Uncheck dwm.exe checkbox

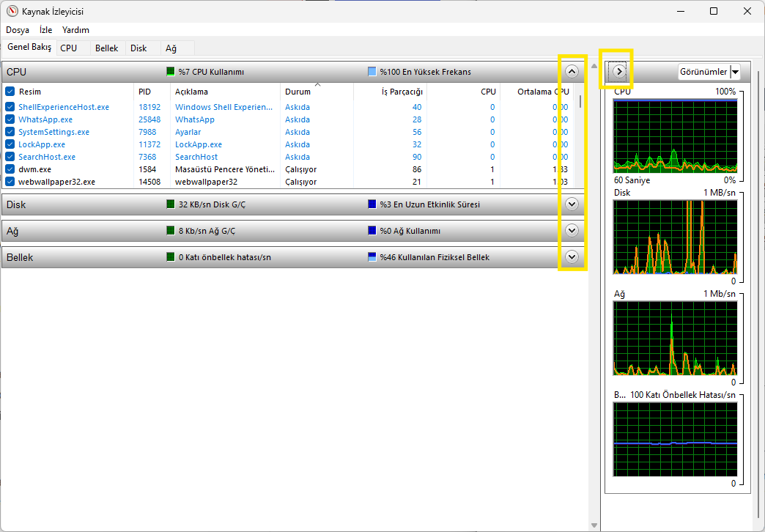coord(10,169)
